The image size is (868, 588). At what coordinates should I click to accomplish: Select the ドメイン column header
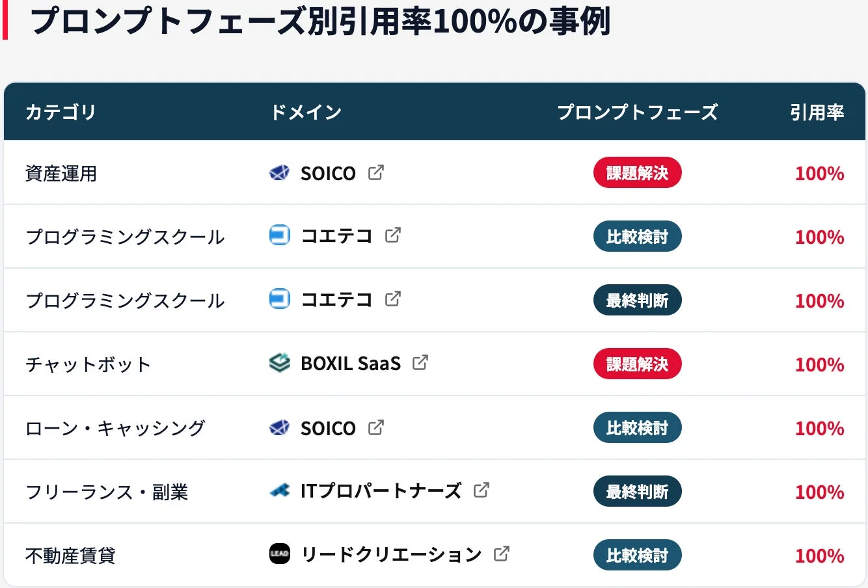307,112
